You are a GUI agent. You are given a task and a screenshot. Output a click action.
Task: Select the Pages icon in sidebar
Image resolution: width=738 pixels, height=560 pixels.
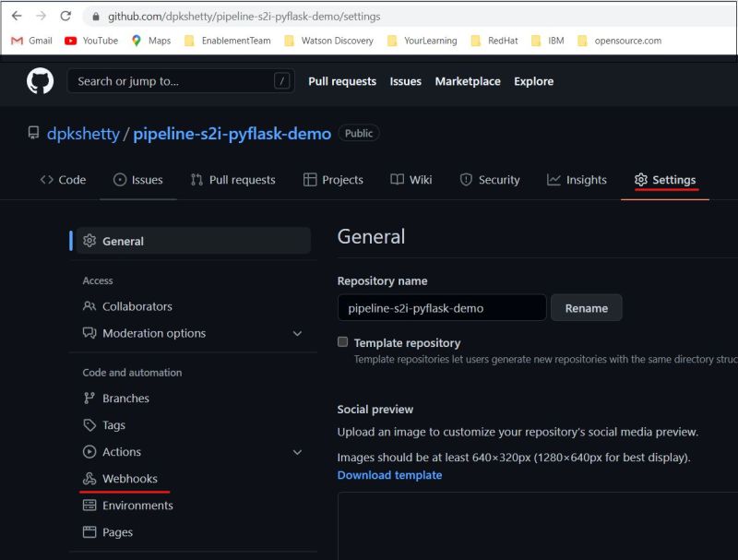click(89, 532)
